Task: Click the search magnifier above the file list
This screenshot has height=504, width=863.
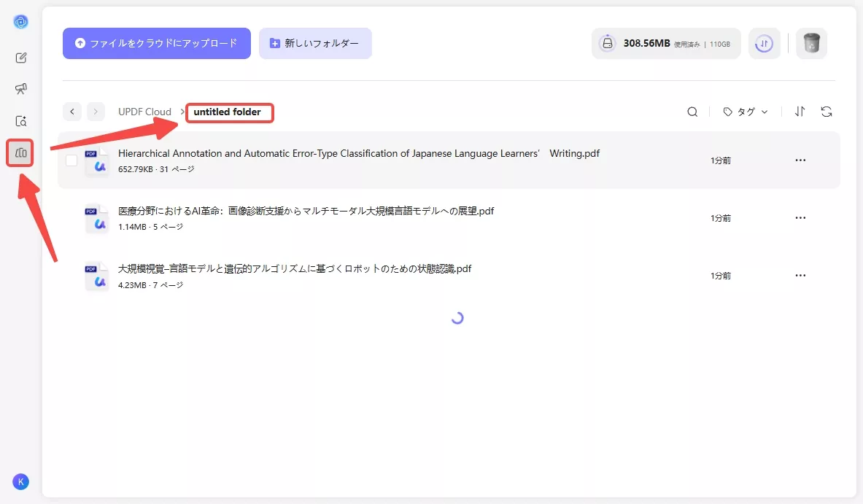Action: 692,112
